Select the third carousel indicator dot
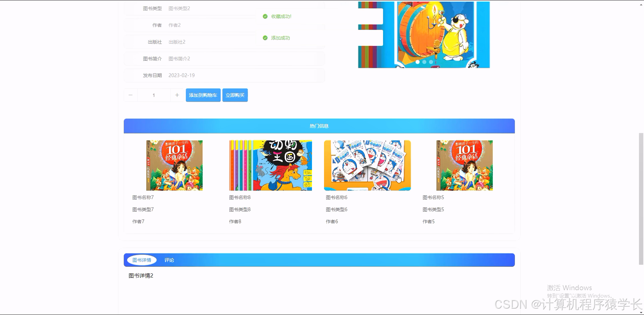The height and width of the screenshot is (315, 644). click(x=430, y=62)
